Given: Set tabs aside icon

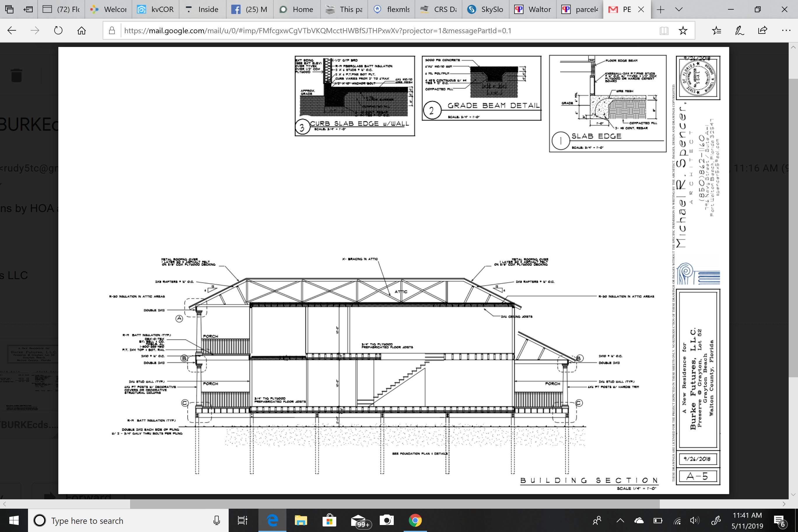Looking at the screenshot, I should [x=28, y=10].
